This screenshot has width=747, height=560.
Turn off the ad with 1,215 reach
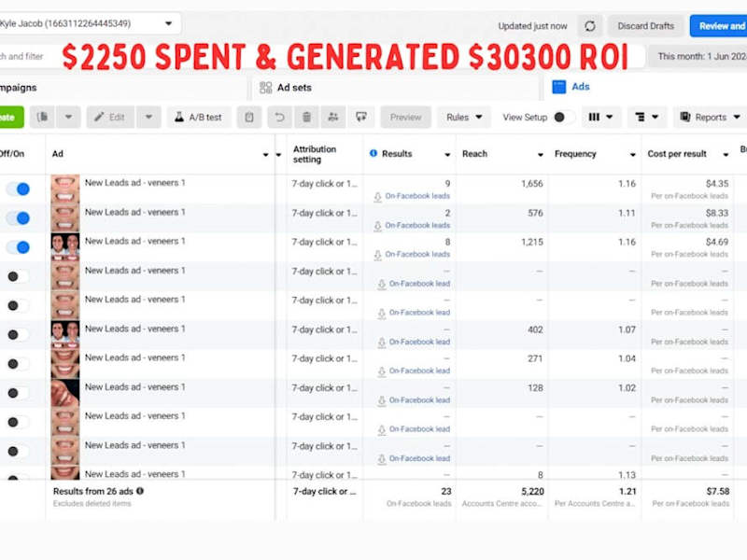[x=18, y=247]
